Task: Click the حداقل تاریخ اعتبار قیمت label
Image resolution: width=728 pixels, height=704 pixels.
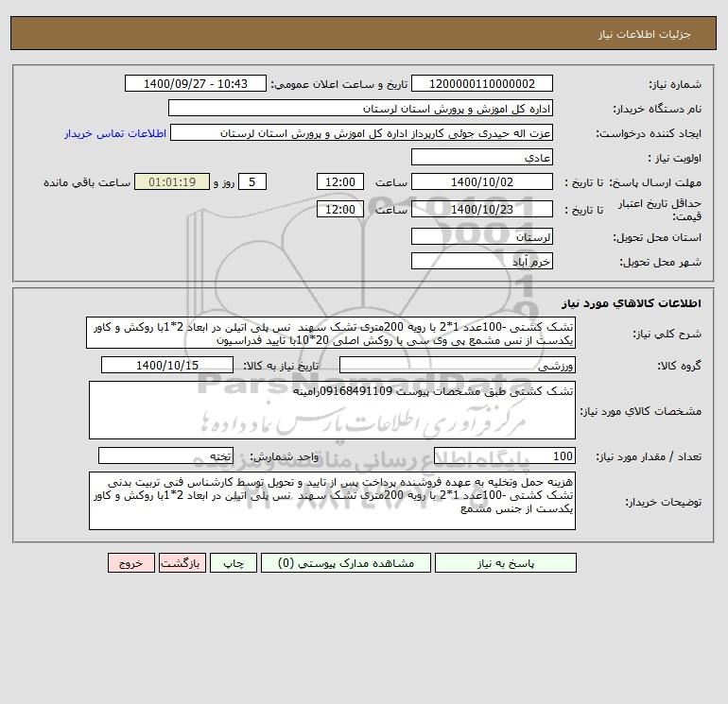Action: point(660,210)
